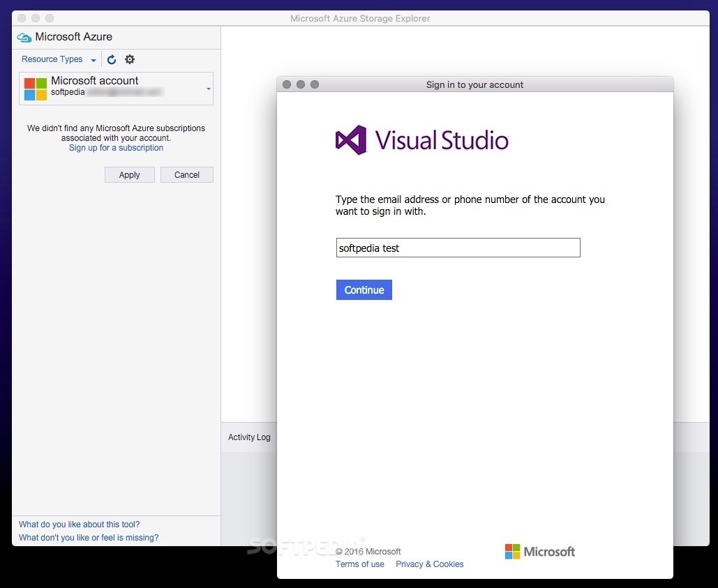The image size is (718, 588).
Task: Switch to the Activity Log tab
Action: pyautogui.click(x=249, y=437)
